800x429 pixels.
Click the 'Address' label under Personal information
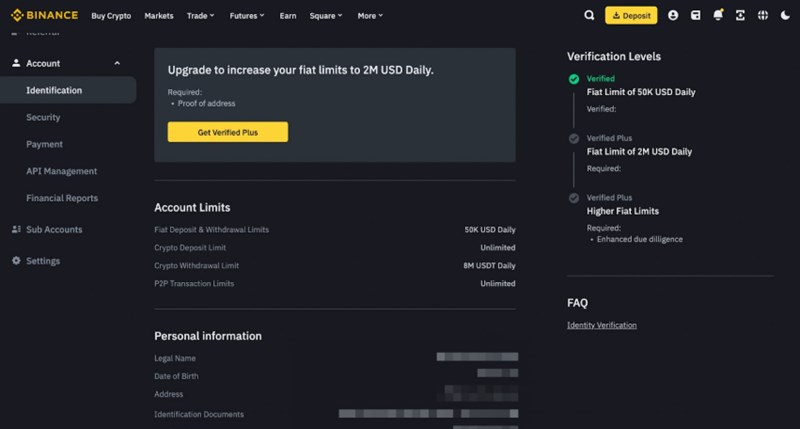click(x=168, y=394)
